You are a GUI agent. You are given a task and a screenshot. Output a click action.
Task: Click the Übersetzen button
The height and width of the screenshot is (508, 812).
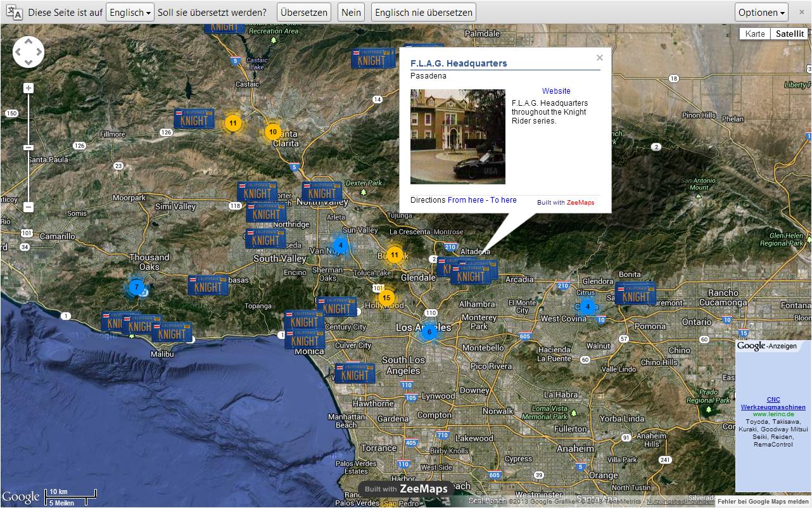click(x=304, y=12)
